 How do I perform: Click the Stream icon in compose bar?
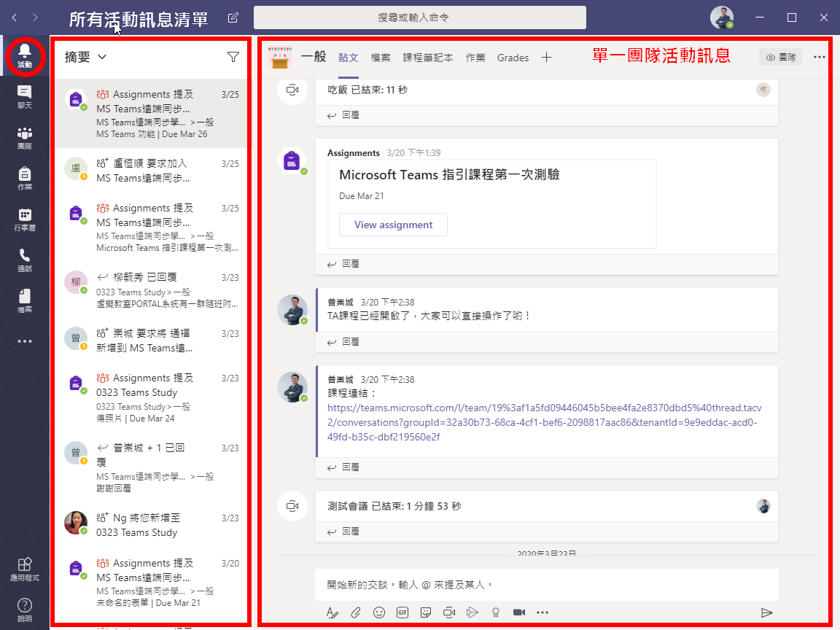(x=472, y=612)
